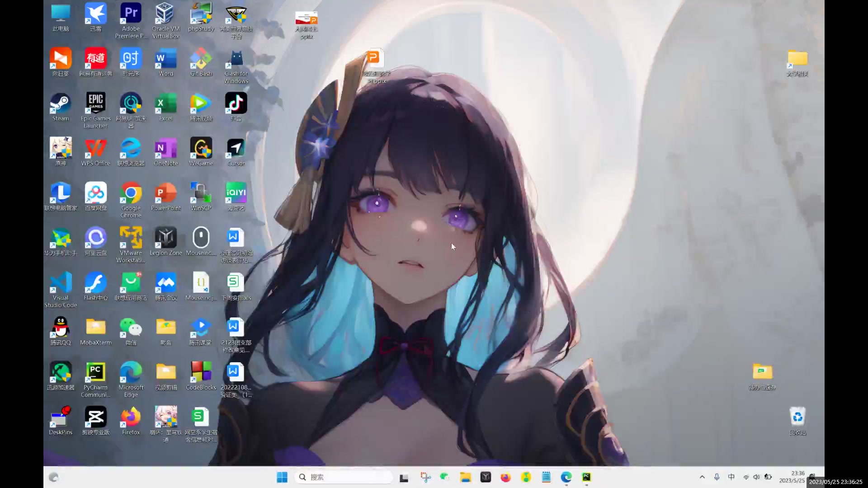Select the Oracle VM VirtualBox icon
Screen dimensions: 868x488
coord(165,14)
